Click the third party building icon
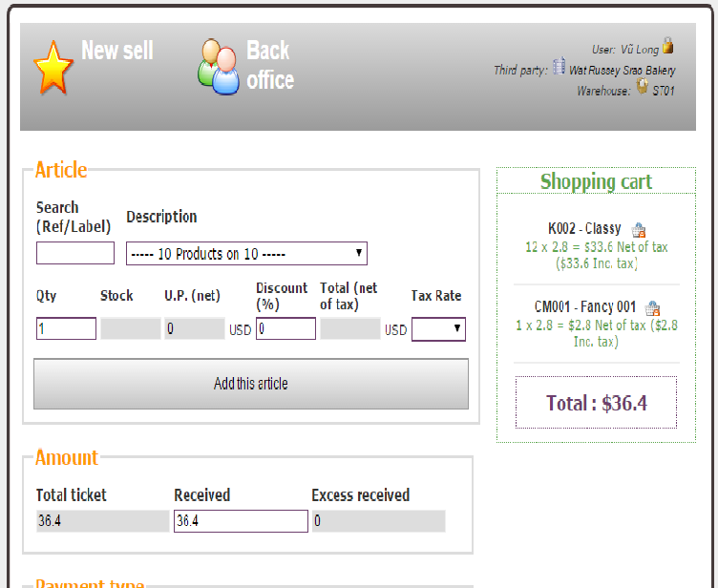Screen dimensions: 718x588 [x=560, y=68]
